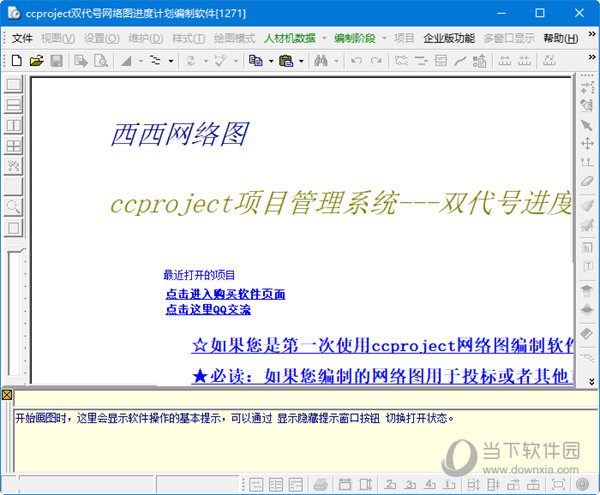Click link 点击这里QQ交流
600x495 pixels.
pyautogui.click(x=208, y=309)
